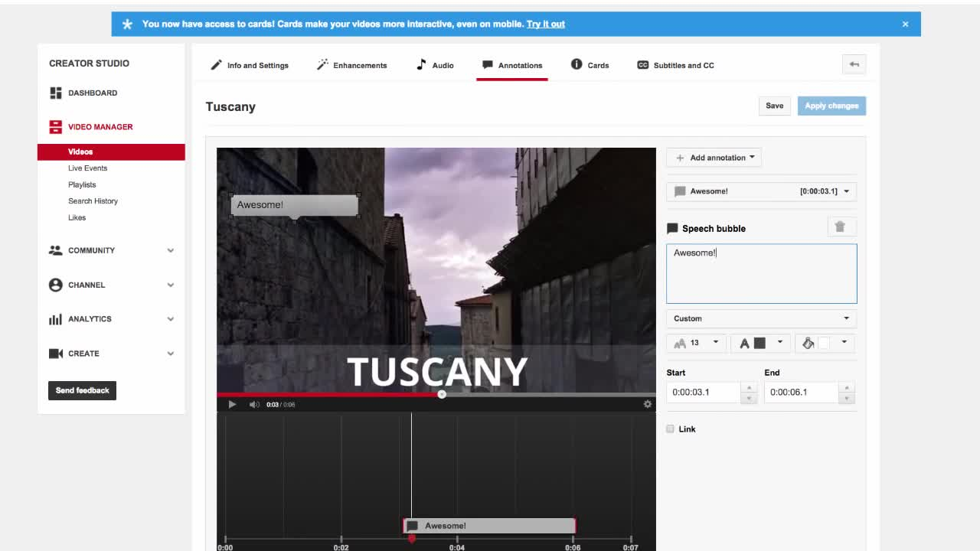
Task: Click Apply changes button
Action: [x=831, y=106]
